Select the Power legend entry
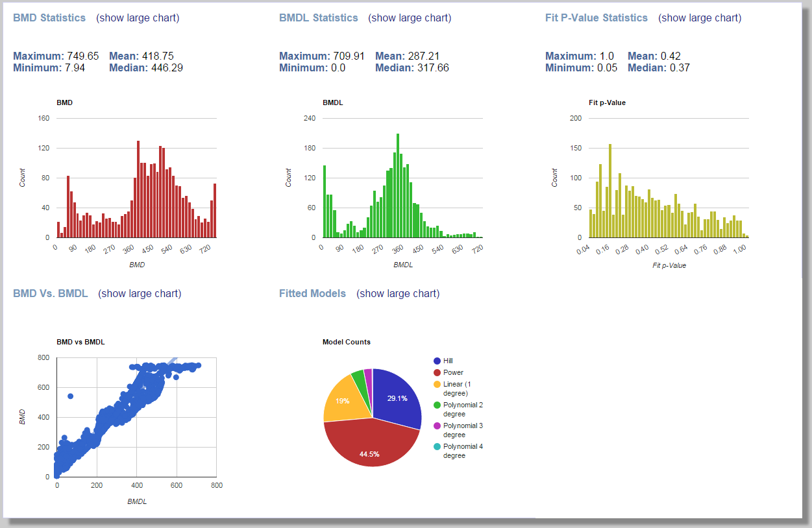Image resolution: width=812 pixels, height=528 pixels. pyautogui.click(x=454, y=372)
